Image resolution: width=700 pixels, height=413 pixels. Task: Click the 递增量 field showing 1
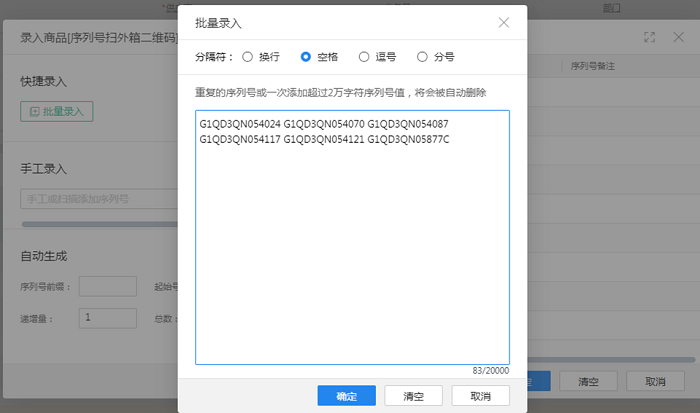coord(107,318)
